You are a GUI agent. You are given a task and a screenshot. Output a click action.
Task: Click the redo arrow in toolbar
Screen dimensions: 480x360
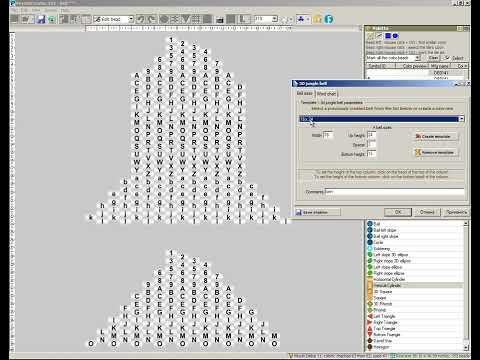151,19
